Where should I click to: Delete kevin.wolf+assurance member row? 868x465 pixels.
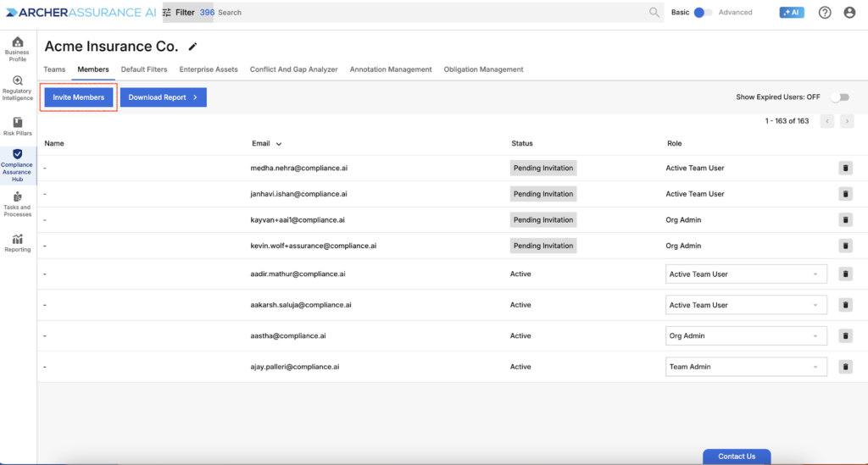(x=845, y=246)
